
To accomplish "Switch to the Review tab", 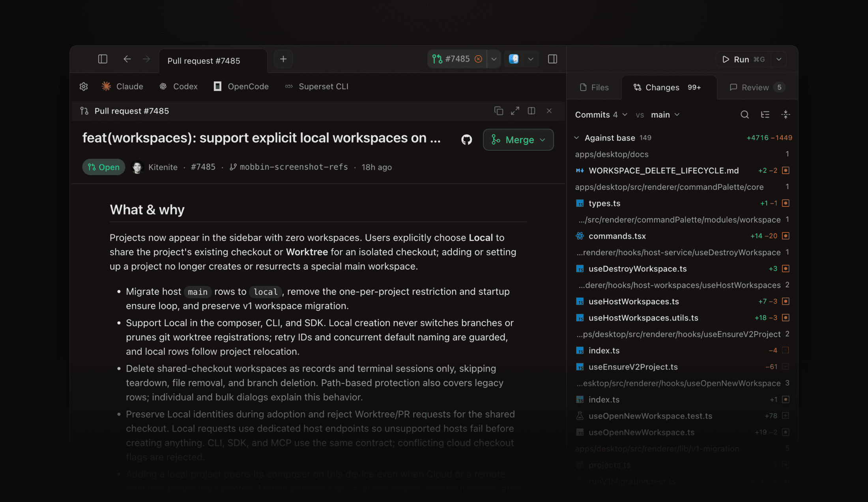I will 757,87.
